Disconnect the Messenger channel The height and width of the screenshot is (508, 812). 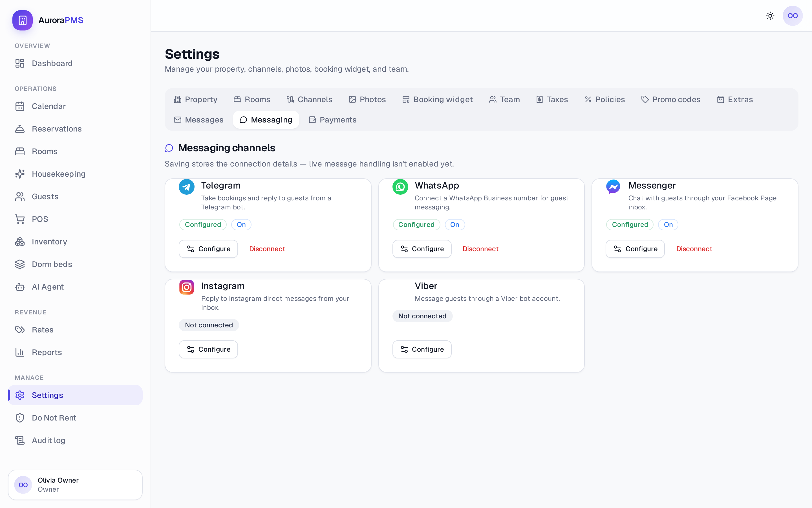[694, 249]
